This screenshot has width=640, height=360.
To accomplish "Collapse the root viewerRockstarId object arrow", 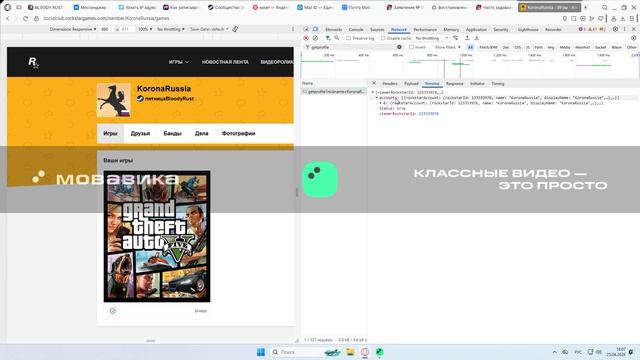I will click(x=373, y=93).
